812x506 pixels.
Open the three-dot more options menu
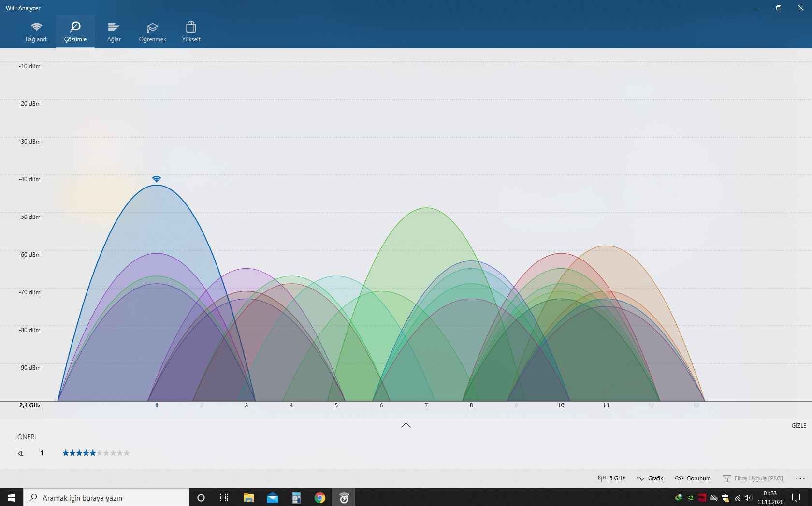click(x=800, y=478)
